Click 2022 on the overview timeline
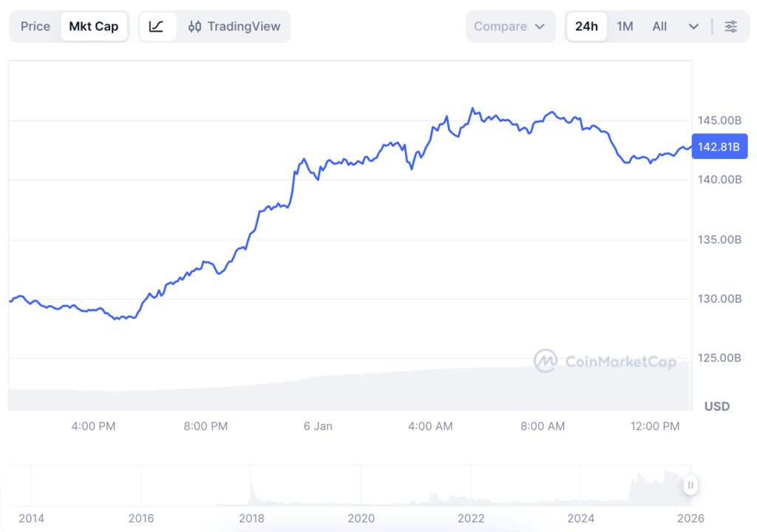757x532 pixels. click(471, 518)
